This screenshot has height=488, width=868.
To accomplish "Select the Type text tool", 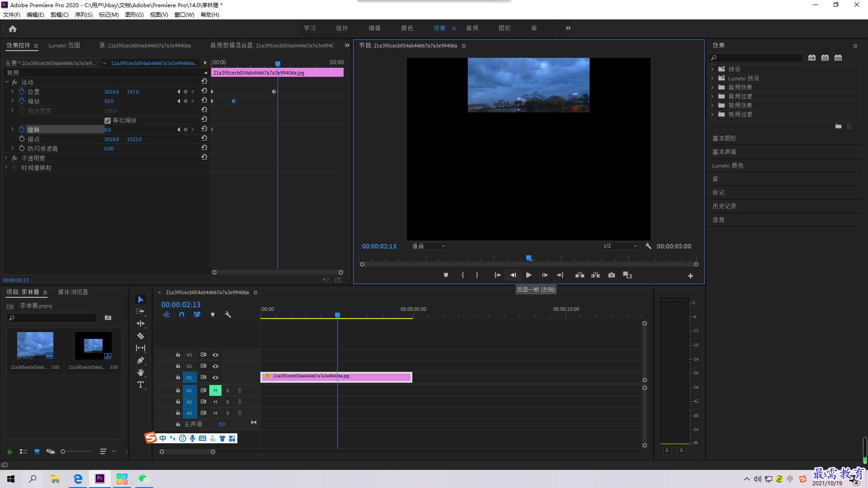I will [141, 385].
